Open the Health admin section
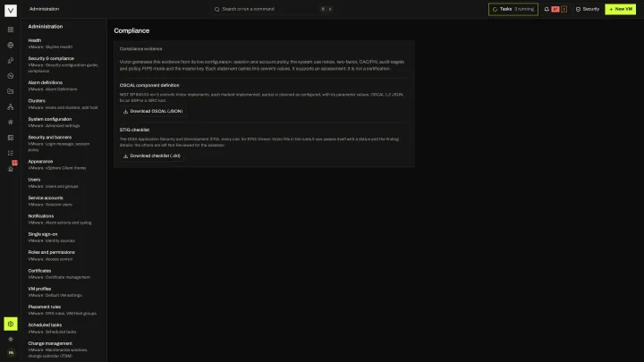644x362 pixels. click(x=64, y=44)
